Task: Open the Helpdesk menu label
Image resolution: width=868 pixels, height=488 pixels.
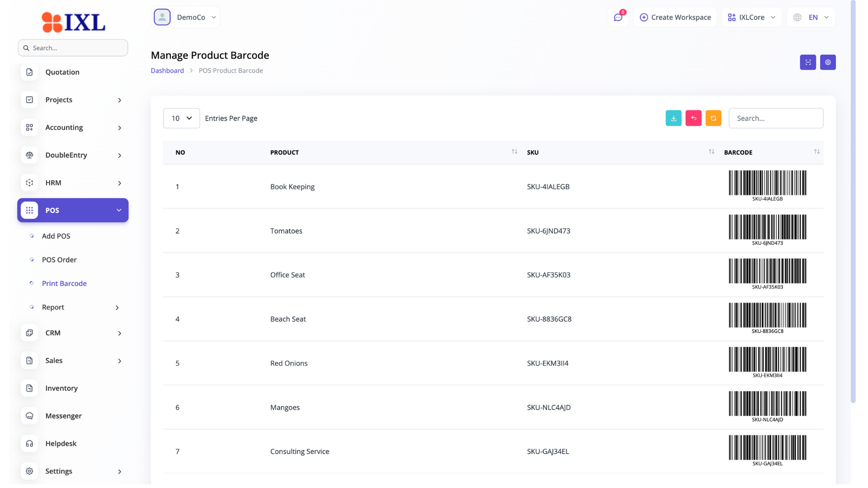Action: pyautogui.click(x=61, y=444)
